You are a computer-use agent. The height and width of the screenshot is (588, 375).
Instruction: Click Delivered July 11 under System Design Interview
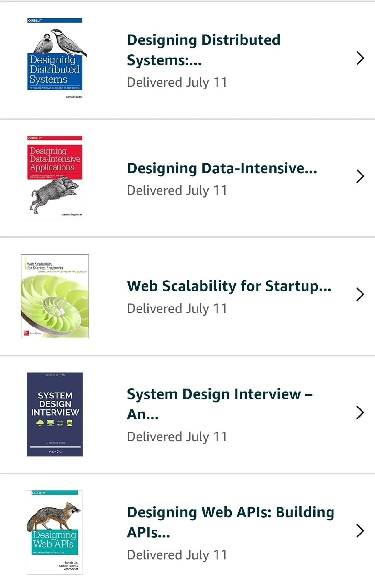click(x=177, y=437)
